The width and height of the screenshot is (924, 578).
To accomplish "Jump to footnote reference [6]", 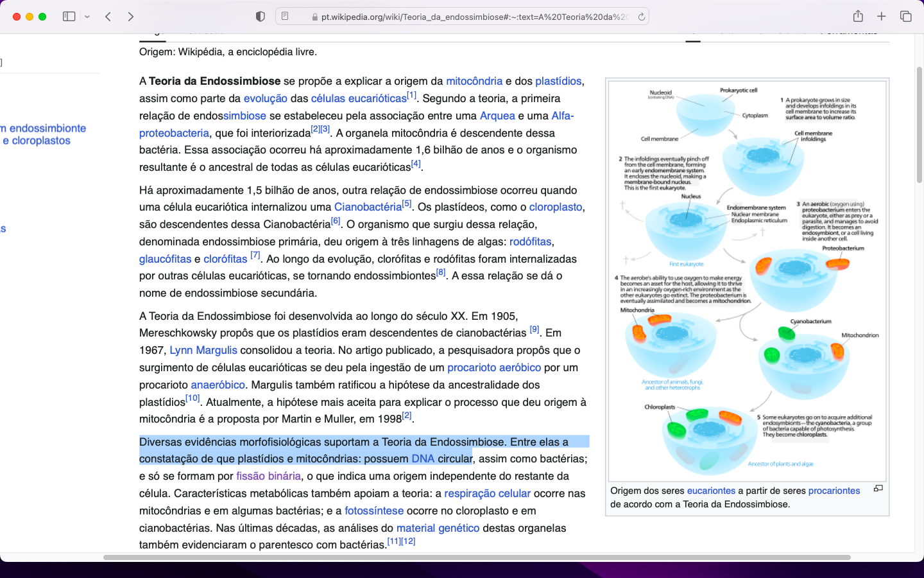I will click(336, 220).
